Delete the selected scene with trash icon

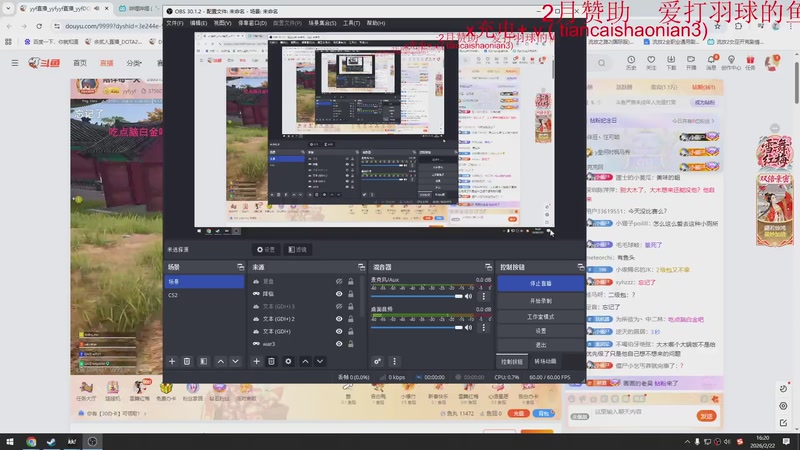tap(187, 361)
